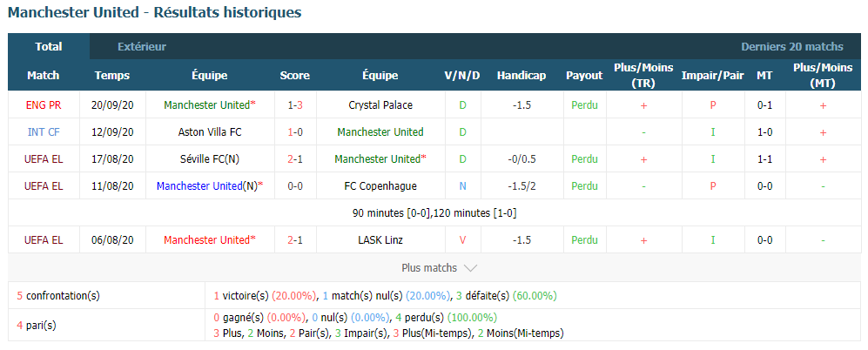Open the Aston Villa FC team link
This screenshot has height=350, width=868.
210,131
